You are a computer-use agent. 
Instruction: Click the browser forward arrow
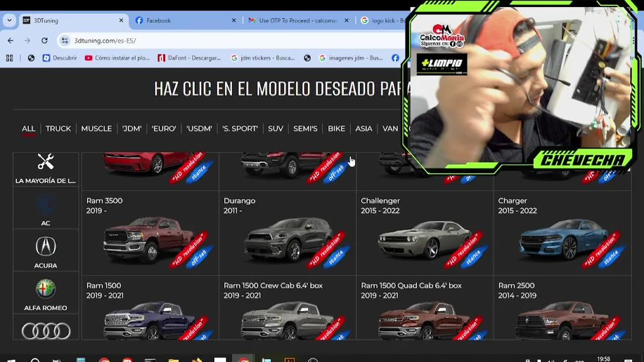coord(27,41)
